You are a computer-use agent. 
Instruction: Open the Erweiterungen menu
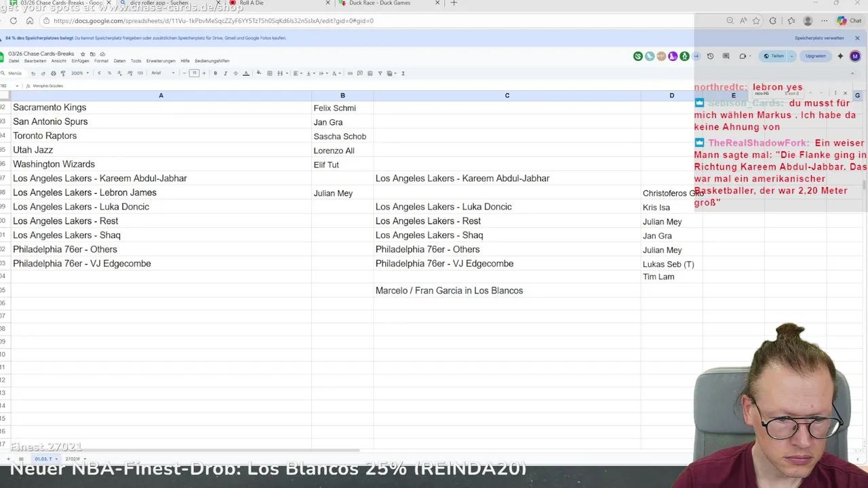(161, 61)
